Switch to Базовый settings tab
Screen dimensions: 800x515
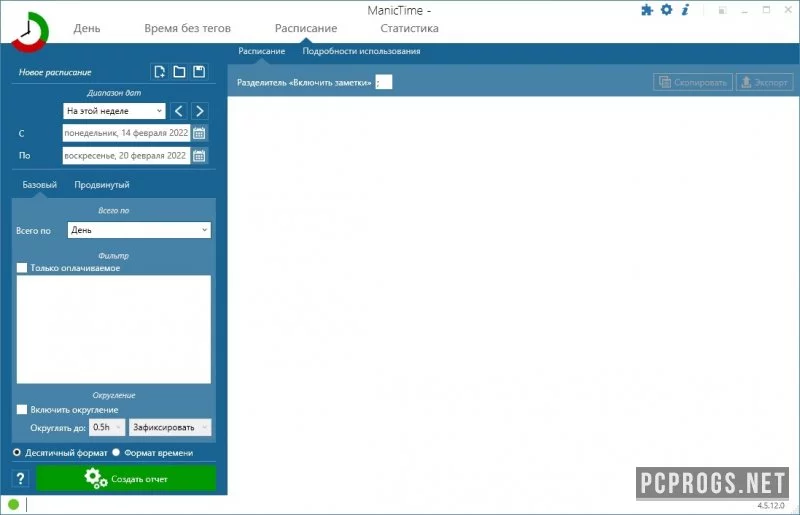39,185
